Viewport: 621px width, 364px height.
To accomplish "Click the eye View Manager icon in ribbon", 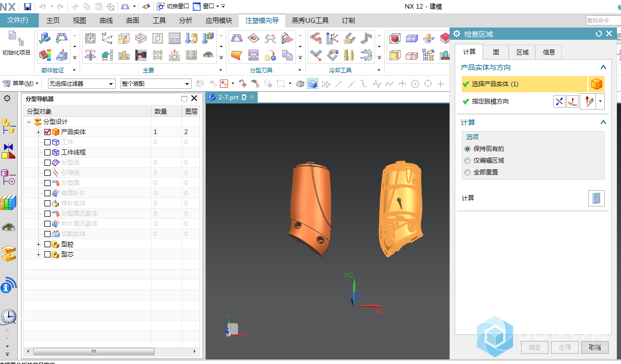I will pos(208,55).
